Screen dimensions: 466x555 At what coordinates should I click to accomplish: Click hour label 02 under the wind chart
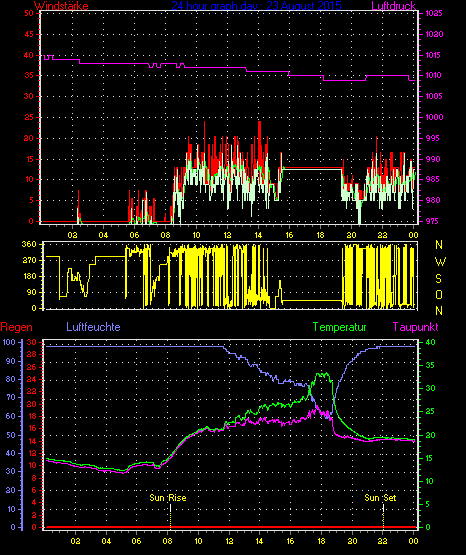pos(73,235)
